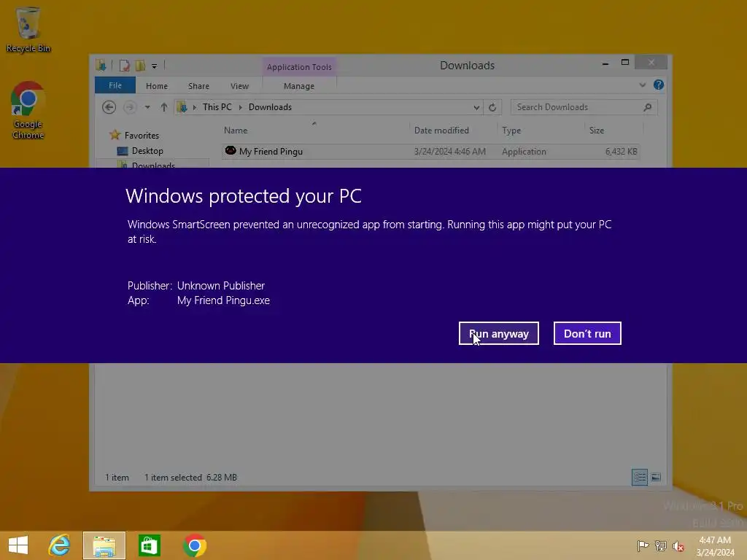Image resolution: width=747 pixels, height=560 pixels.
Task: Open the Manage ribbon tab
Action: point(299,86)
